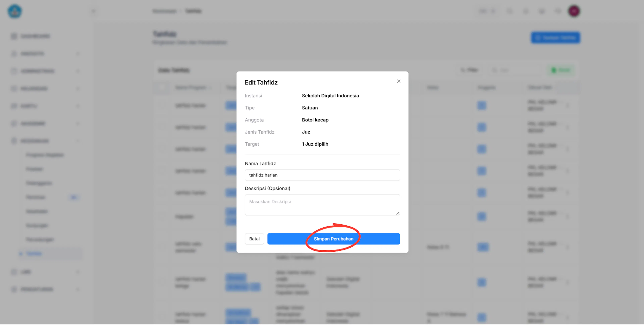Click the 'Satuan' tipe value

(x=310, y=108)
